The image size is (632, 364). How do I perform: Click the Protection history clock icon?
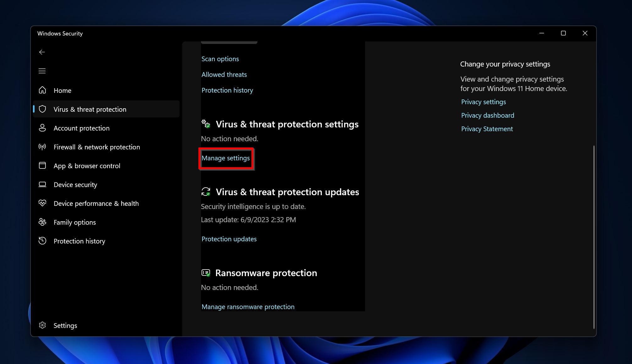coord(42,241)
